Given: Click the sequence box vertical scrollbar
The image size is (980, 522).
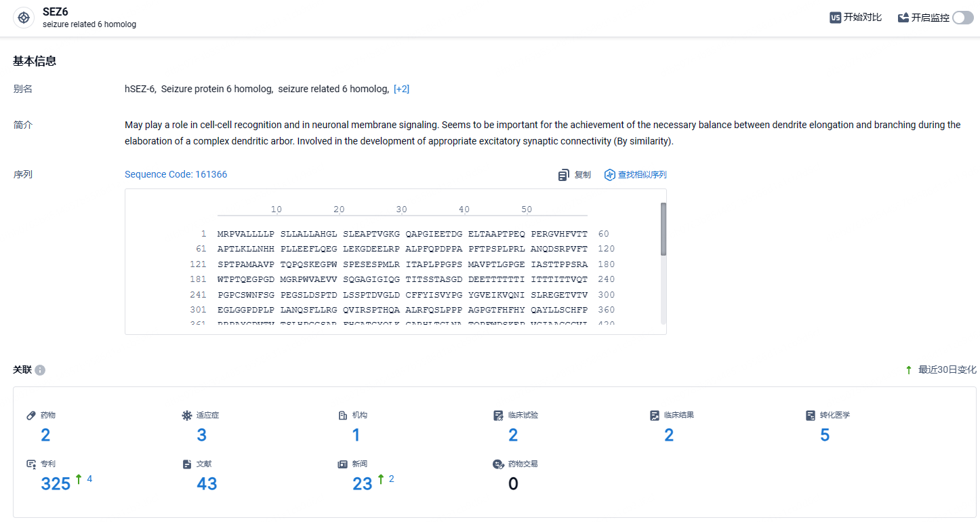Looking at the screenshot, I should click(x=663, y=229).
